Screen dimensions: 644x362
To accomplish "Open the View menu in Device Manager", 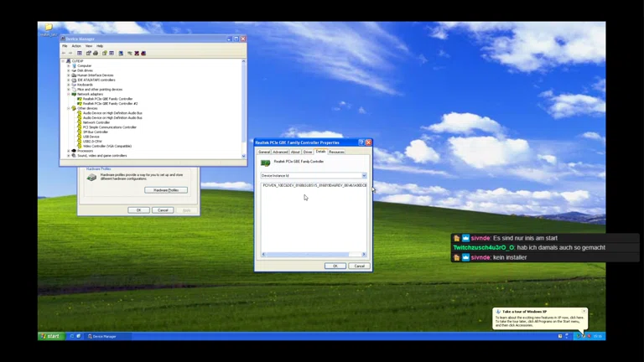I will (x=89, y=46).
